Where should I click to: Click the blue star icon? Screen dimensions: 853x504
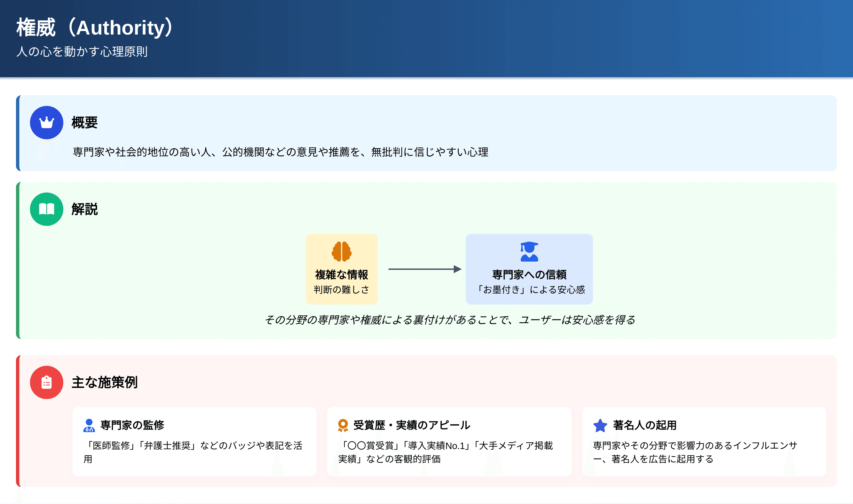[x=600, y=425]
